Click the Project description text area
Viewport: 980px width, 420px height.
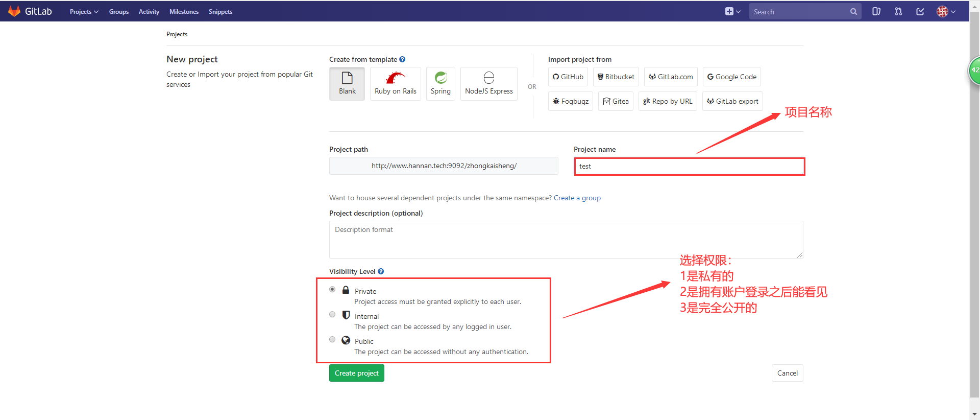(x=566, y=240)
